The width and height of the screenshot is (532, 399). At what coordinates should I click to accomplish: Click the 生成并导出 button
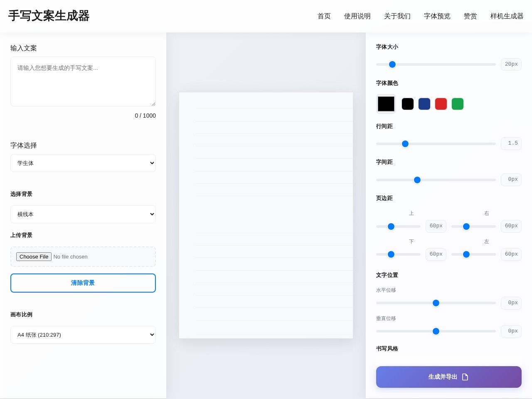tap(449, 377)
